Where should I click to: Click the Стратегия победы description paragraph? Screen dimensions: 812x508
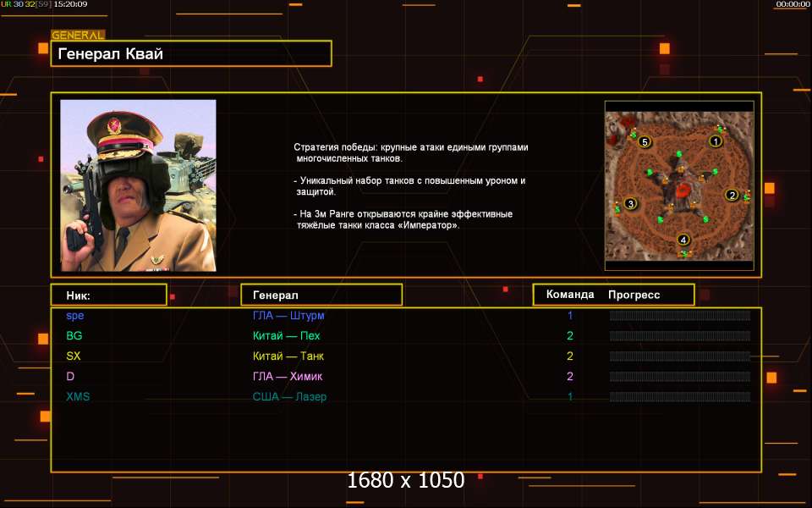pos(411,153)
